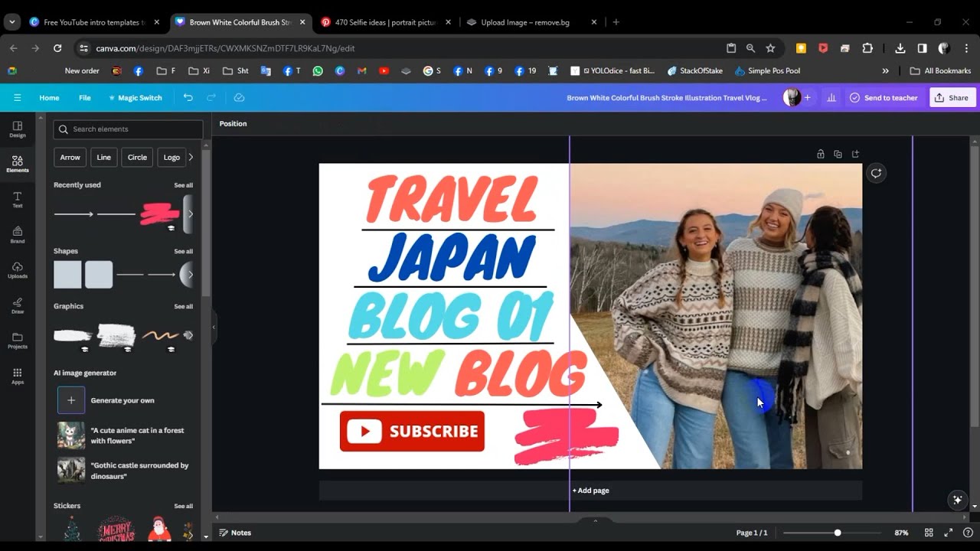Open the help question mark icon
The image size is (980, 551).
point(968,533)
